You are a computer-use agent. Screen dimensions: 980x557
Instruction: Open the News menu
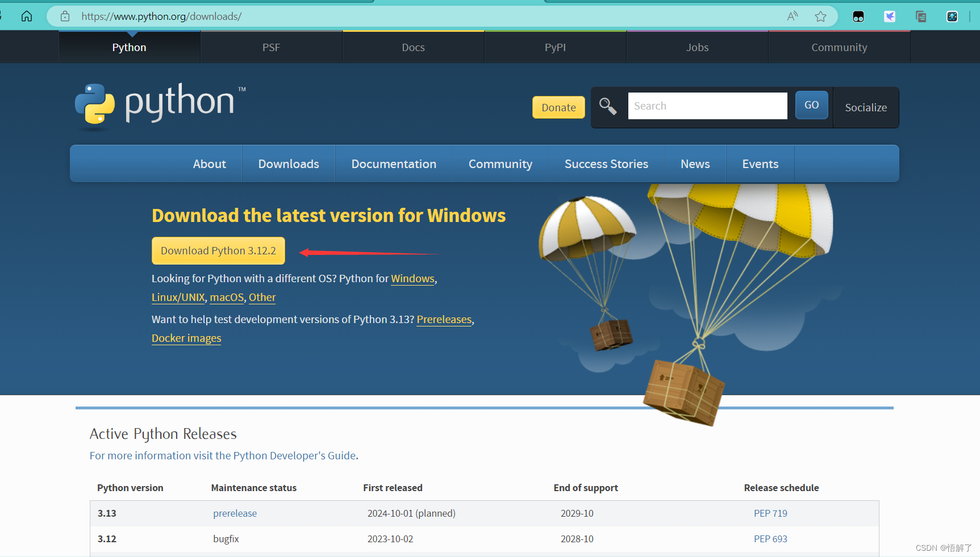(695, 164)
